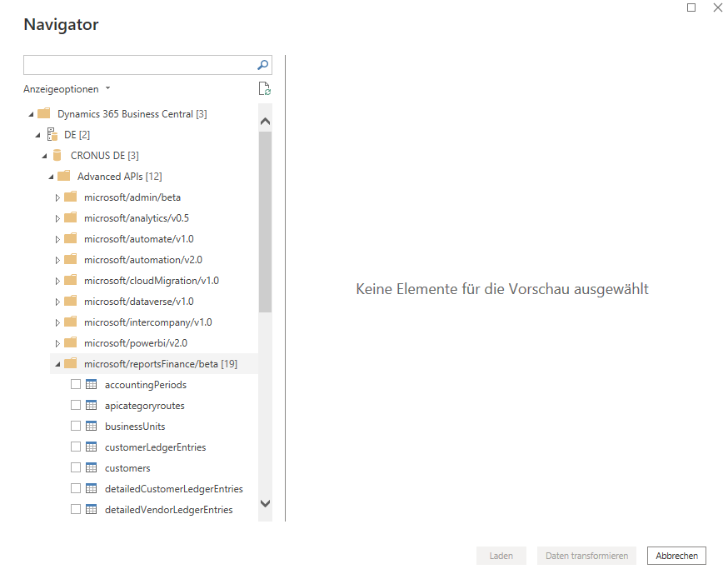Select the detailedCustomerLedgerEntries checkbox

[76, 488]
